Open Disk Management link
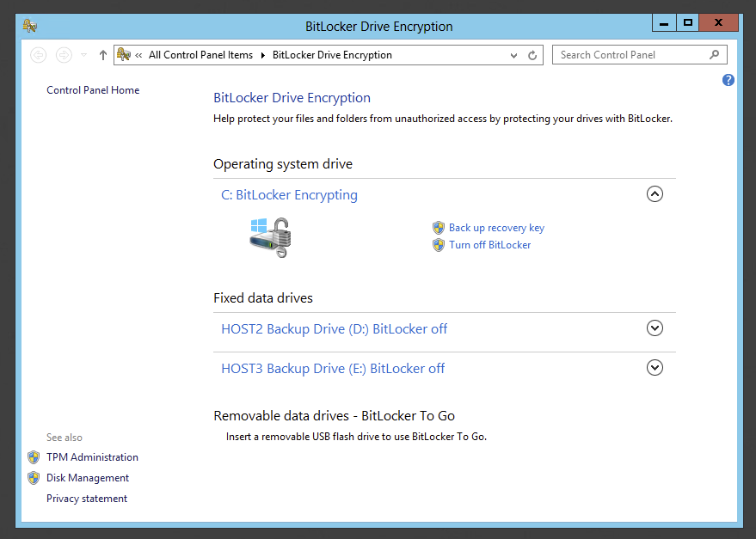Screen dimensions: 756x539 [88, 478]
